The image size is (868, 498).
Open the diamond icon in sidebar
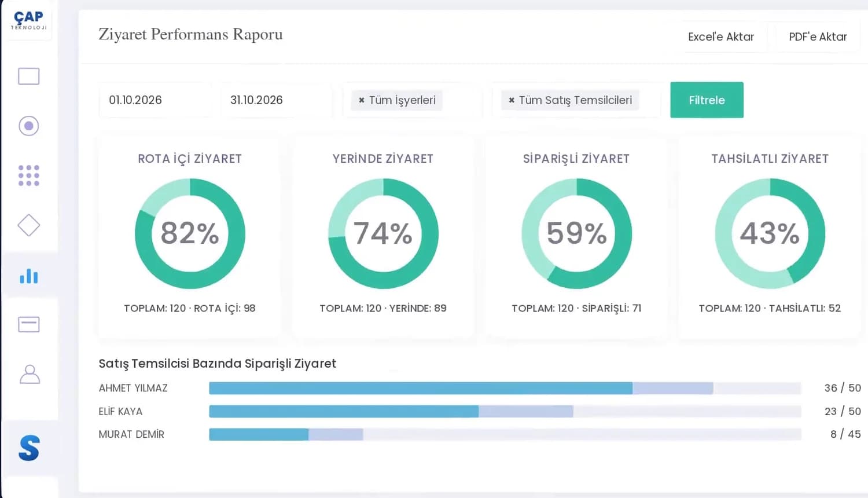(29, 225)
